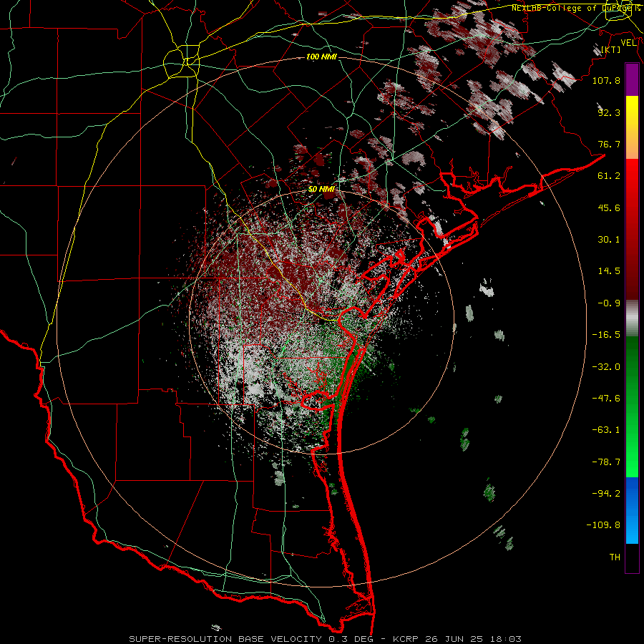Click the 45.6 velocity scale value
This screenshot has width=644, height=644.
point(609,208)
